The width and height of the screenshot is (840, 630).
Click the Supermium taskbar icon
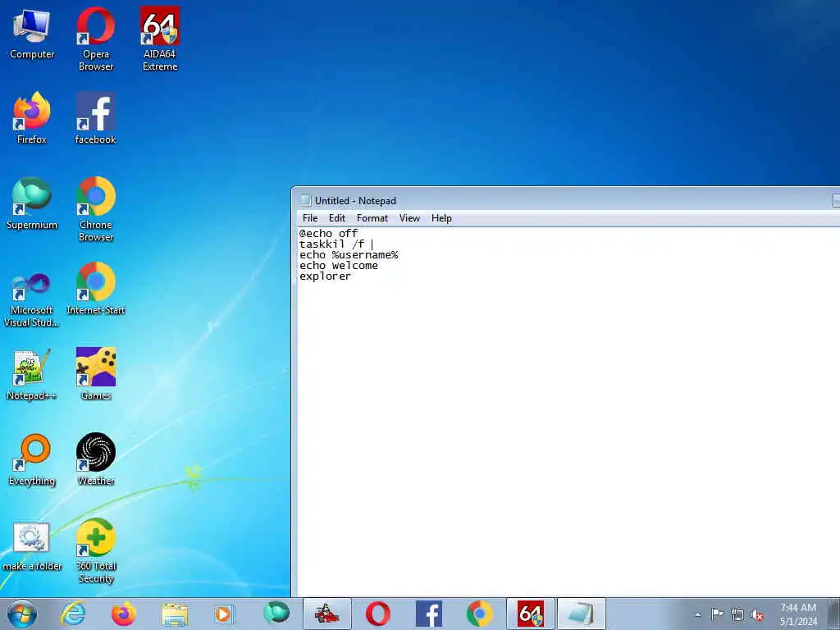pyautogui.click(x=276, y=613)
